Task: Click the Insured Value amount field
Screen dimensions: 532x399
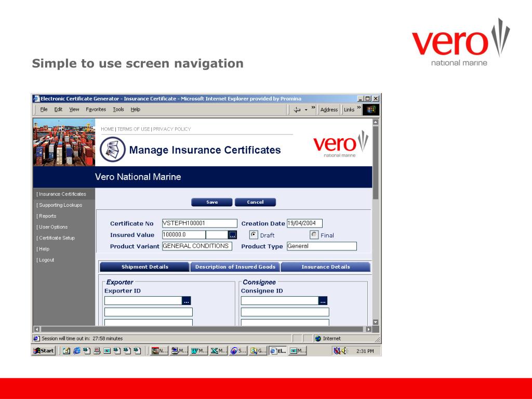Action: point(183,235)
